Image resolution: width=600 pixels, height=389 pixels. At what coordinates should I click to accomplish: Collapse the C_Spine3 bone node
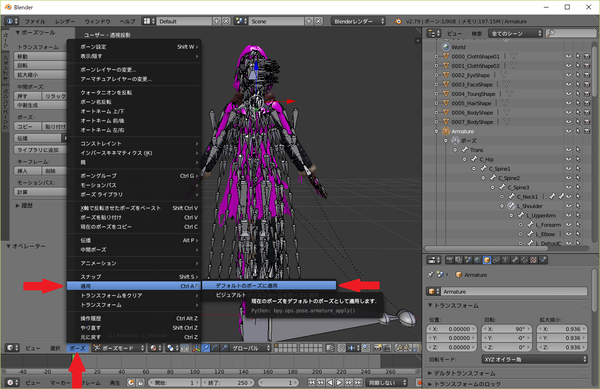point(493,187)
